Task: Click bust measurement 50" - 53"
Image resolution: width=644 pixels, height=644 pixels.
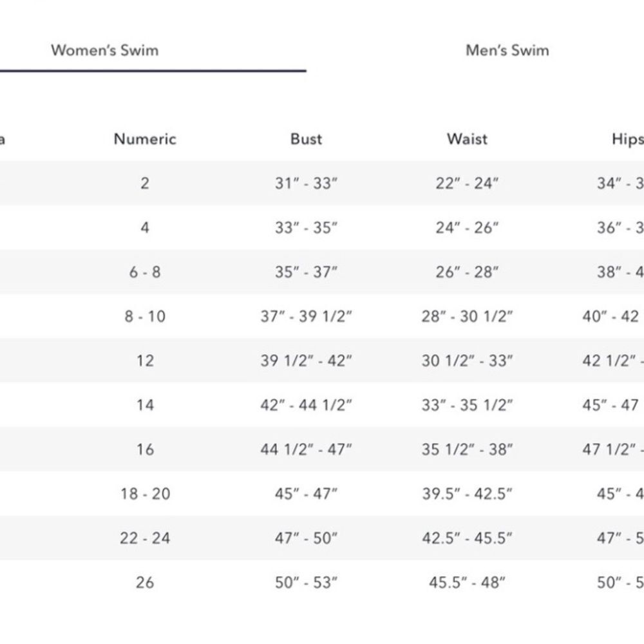Action: [x=306, y=582]
